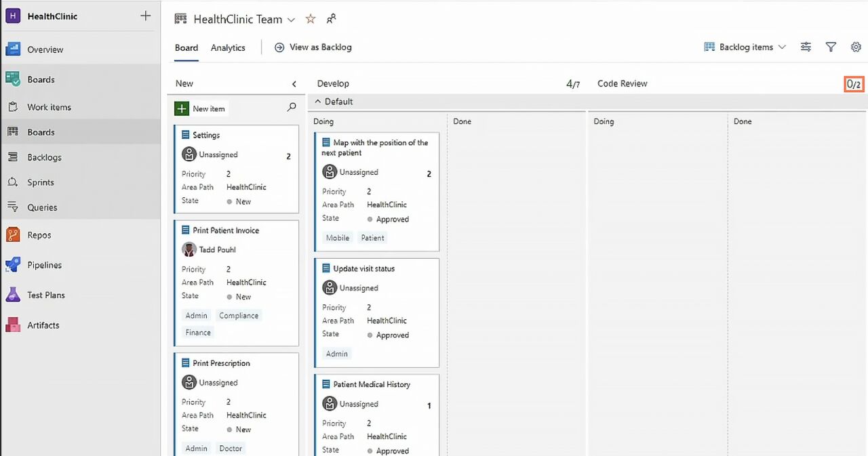Open board settings gear icon
Viewport: 868px width, 456px height.
click(855, 47)
